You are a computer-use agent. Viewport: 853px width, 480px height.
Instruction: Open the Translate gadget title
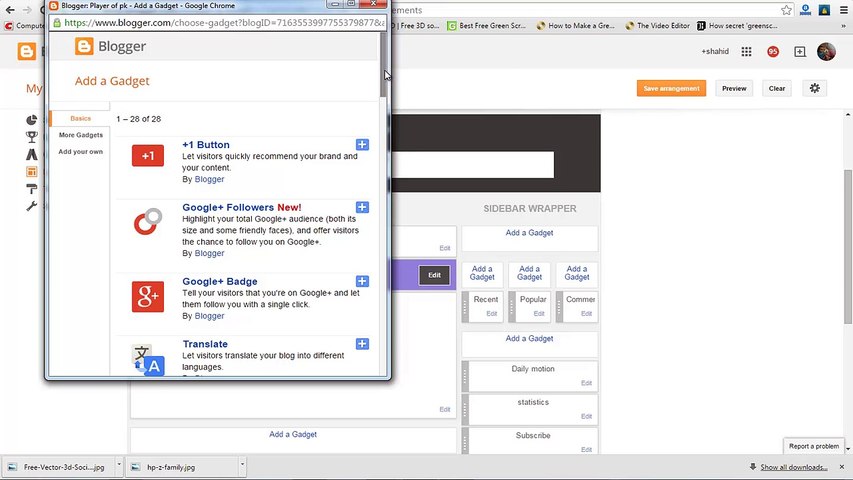[205, 344]
